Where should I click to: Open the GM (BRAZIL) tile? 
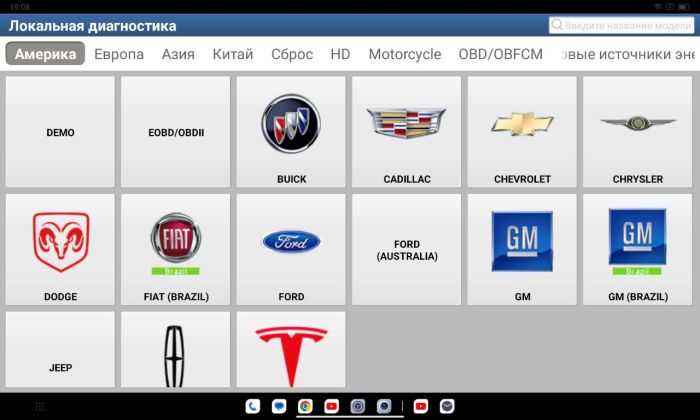[638, 250]
